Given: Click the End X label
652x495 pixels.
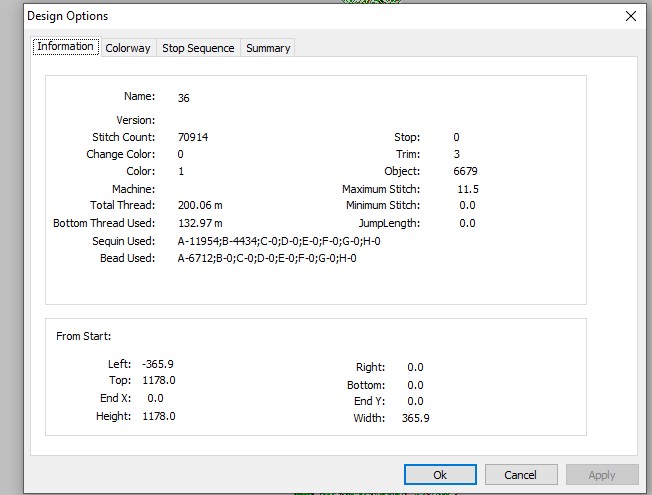Looking at the screenshot, I should pyautogui.click(x=116, y=398).
